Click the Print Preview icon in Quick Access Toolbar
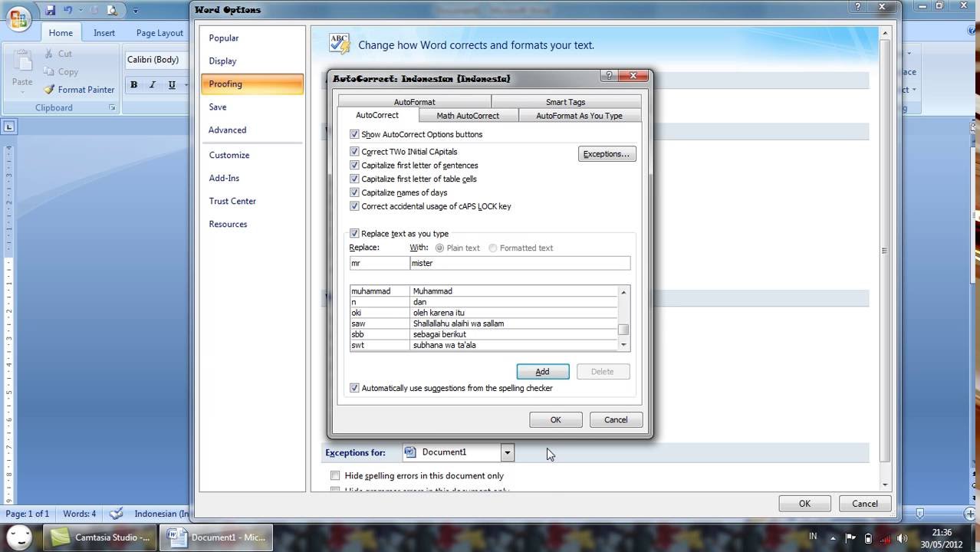Viewport: 980px width, 552px height. tap(111, 11)
